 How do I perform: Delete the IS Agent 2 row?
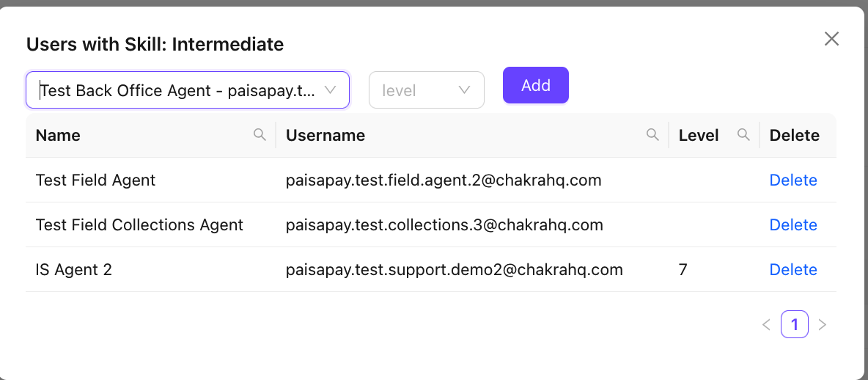[x=793, y=270]
